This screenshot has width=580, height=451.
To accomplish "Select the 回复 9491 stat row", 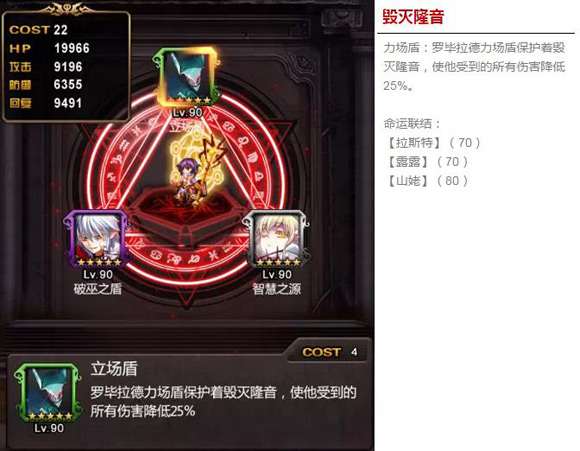I will click(x=45, y=103).
